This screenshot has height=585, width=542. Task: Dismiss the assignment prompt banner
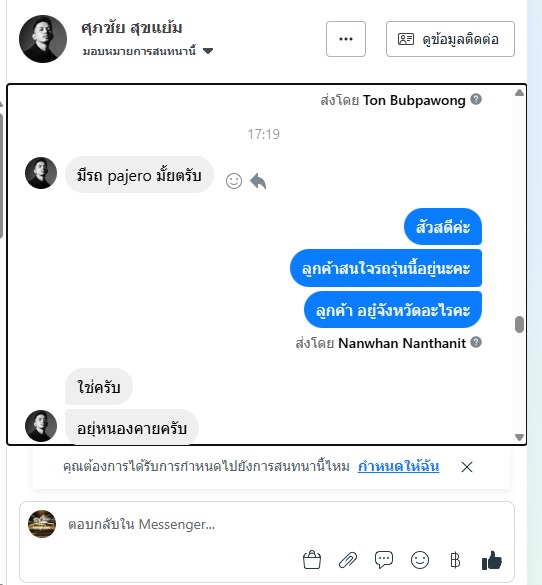tap(467, 467)
